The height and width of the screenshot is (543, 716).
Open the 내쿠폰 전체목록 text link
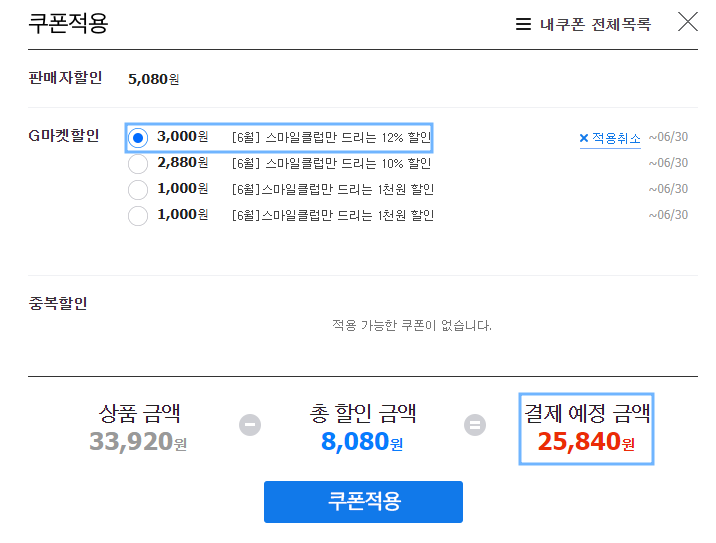(x=595, y=24)
